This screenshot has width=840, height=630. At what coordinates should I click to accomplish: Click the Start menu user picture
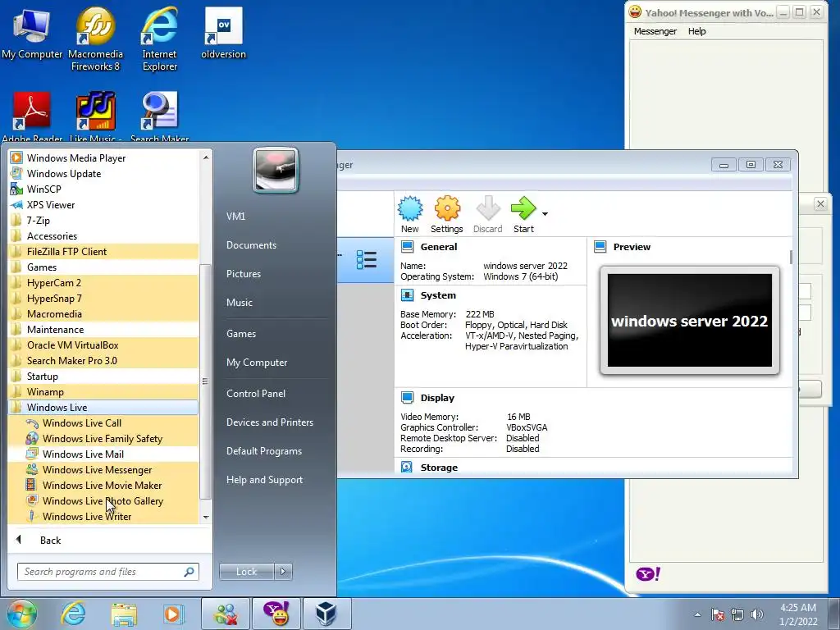click(276, 171)
